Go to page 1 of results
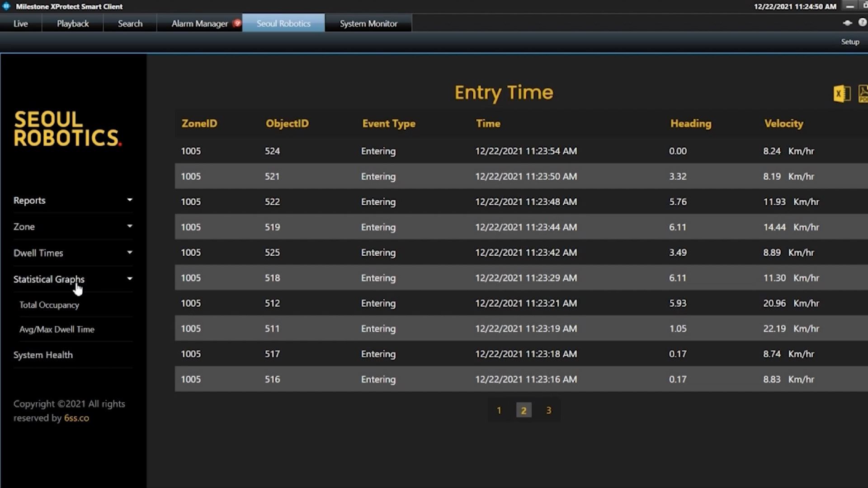868x488 pixels. [499, 410]
